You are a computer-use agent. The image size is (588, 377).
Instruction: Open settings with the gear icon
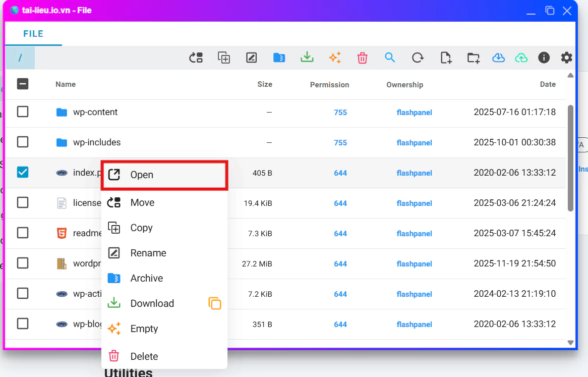(567, 58)
